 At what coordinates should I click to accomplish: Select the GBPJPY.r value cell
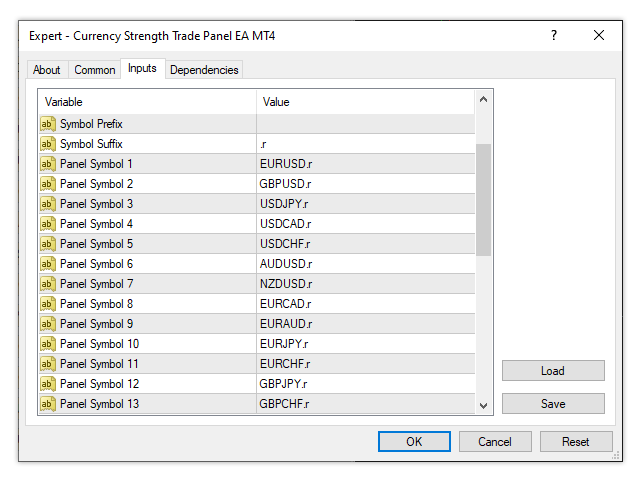tap(365, 384)
